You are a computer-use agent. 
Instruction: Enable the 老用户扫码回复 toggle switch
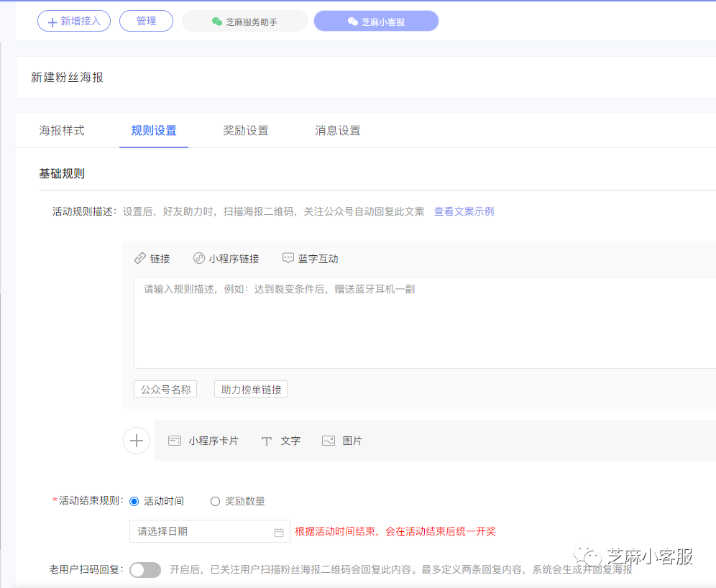pyautogui.click(x=145, y=570)
